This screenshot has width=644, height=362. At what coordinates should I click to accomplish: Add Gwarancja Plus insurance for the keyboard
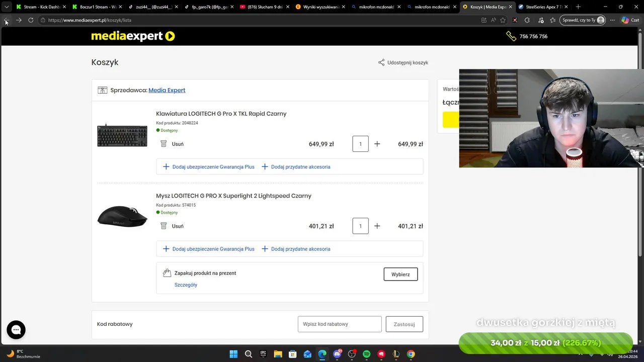click(209, 167)
